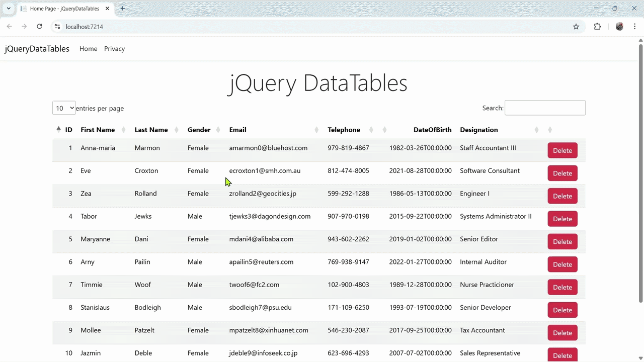Viewport: 644px width, 362px height.
Task: Open the browser Extensions icon
Action: [x=597, y=27]
